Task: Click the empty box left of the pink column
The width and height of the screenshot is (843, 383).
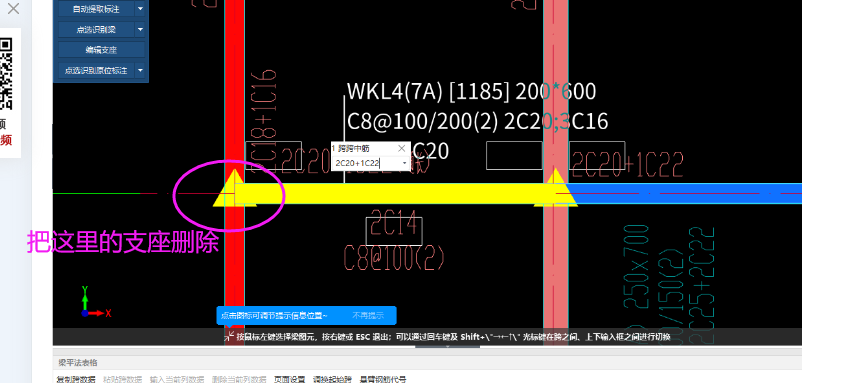Action: tap(514, 155)
